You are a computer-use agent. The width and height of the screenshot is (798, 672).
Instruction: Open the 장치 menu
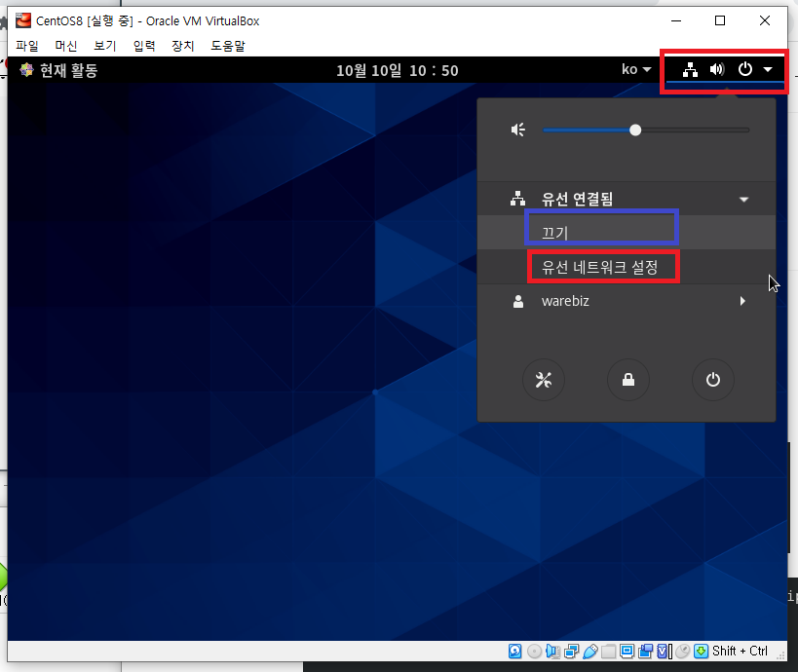[183, 46]
